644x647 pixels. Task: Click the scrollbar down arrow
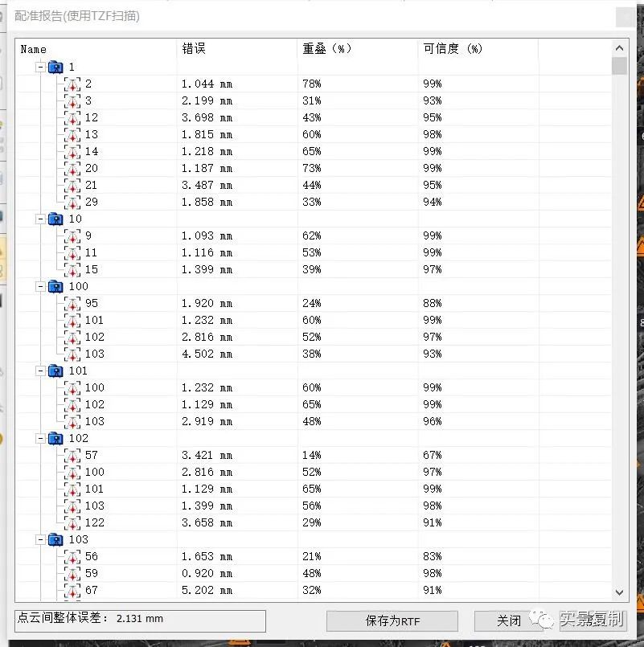(619, 592)
